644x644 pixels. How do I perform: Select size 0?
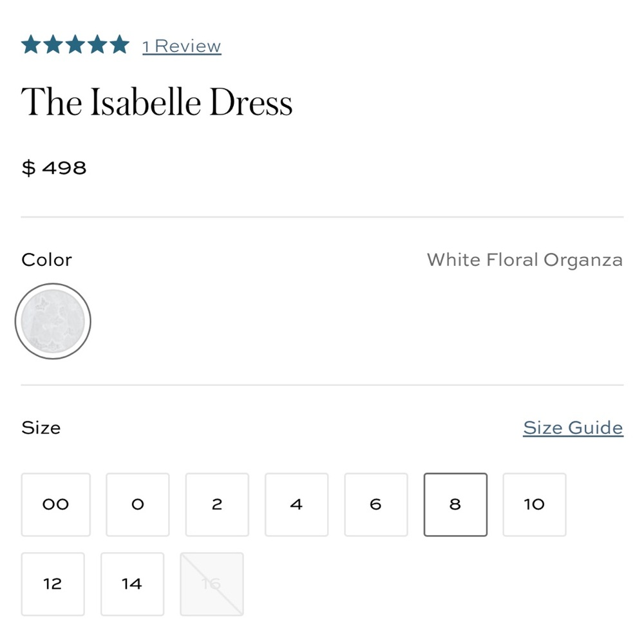point(137,504)
